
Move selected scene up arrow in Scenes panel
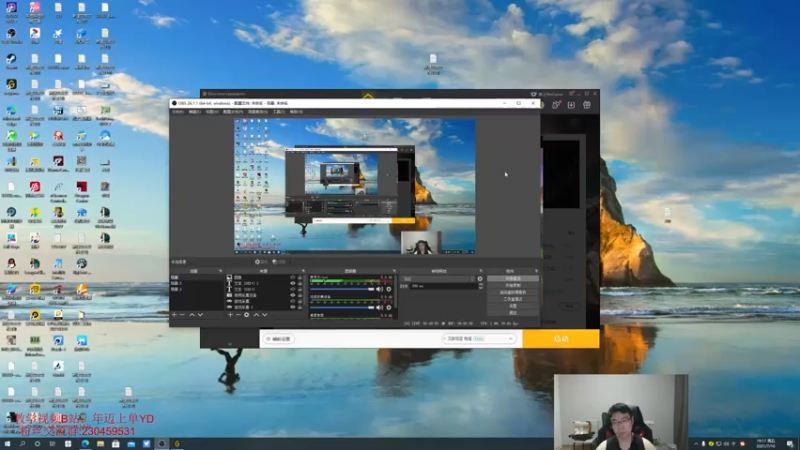pos(192,315)
